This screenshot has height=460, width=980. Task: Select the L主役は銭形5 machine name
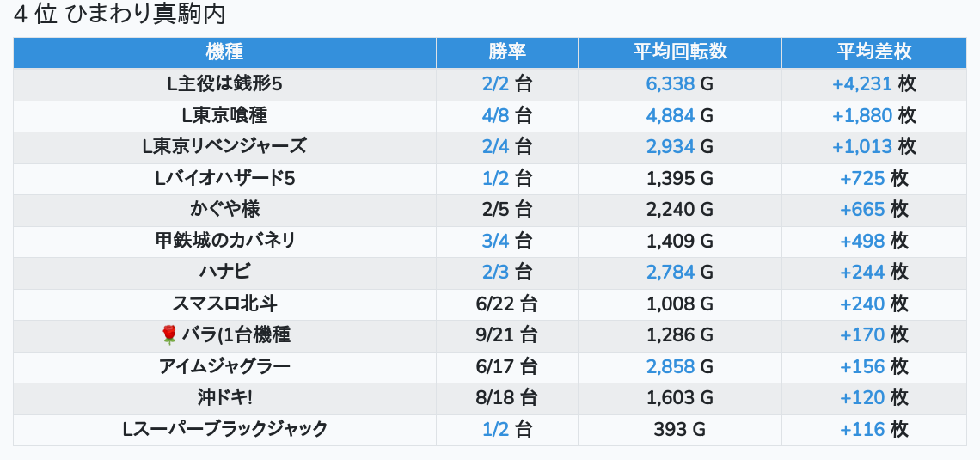[x=224, y=84]
